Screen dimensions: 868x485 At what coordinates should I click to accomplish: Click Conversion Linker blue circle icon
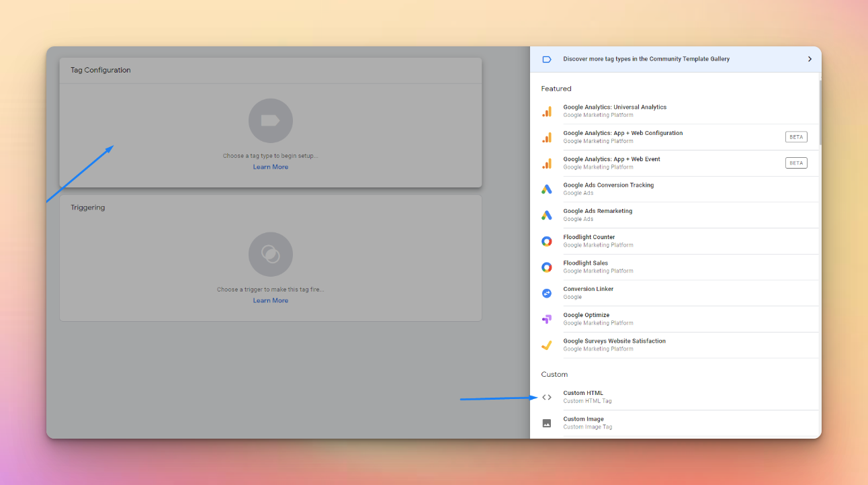pyautogui.click(x=547, y=293)
